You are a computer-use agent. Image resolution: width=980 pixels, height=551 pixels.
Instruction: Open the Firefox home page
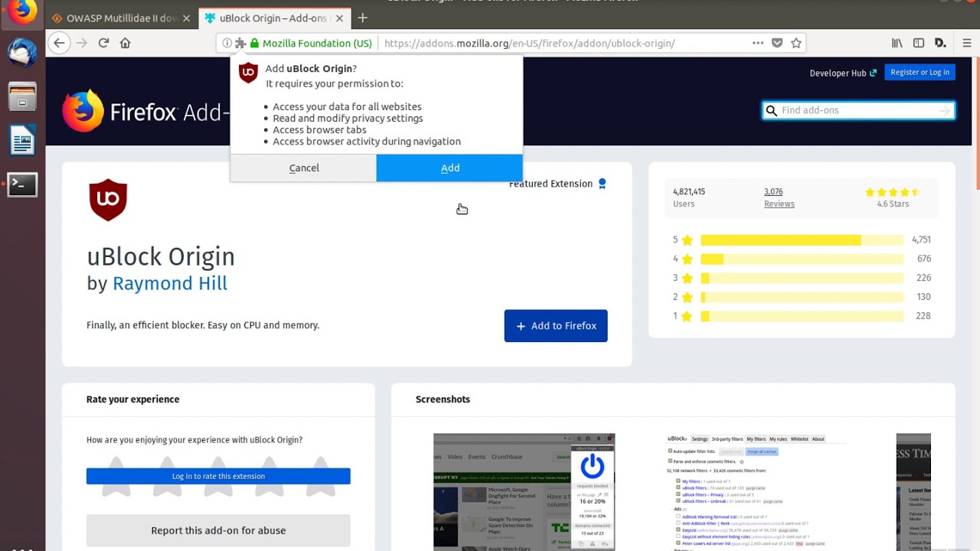click(x=126, y=43)
